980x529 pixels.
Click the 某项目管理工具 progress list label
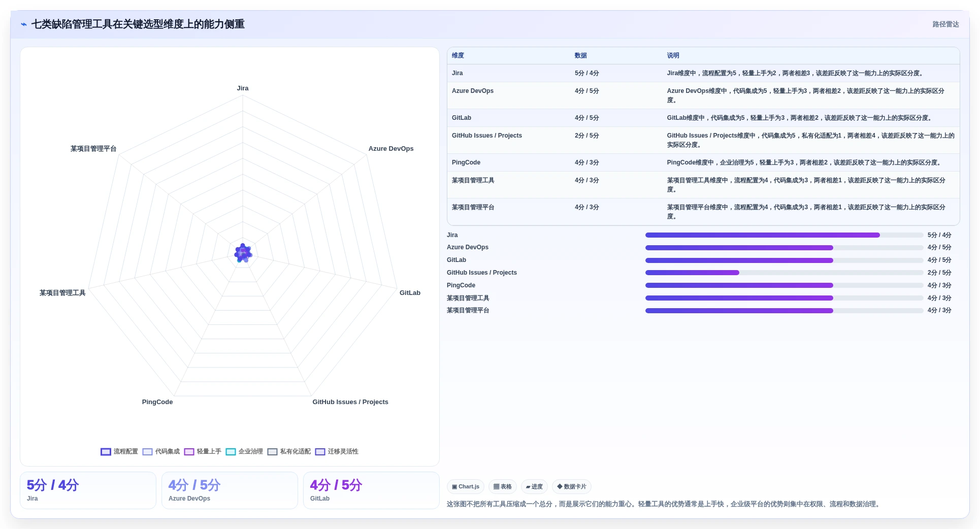click(468, 298)
